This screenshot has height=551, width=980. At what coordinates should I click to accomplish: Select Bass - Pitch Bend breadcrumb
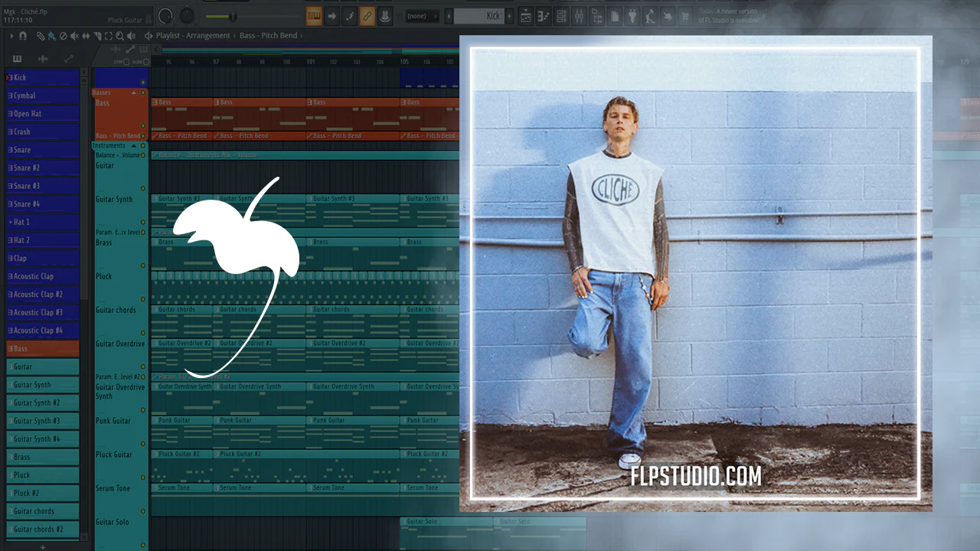[x=267, y=36]
